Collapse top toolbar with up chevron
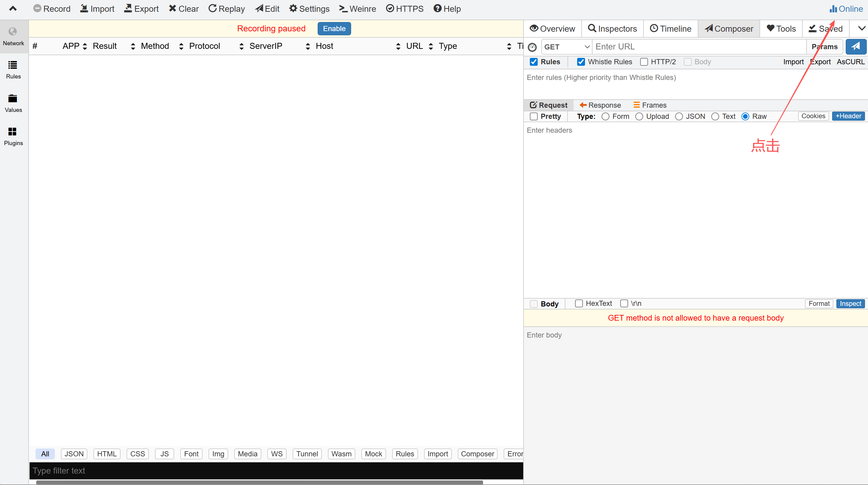 click(13, 8)
